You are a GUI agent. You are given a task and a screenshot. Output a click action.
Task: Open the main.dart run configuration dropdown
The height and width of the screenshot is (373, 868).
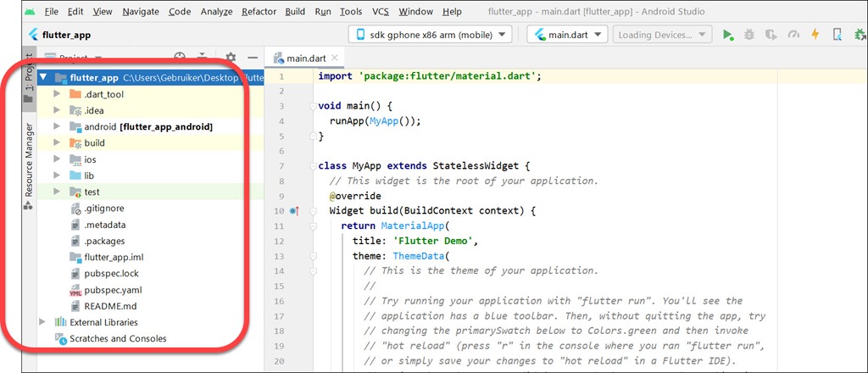567,35
